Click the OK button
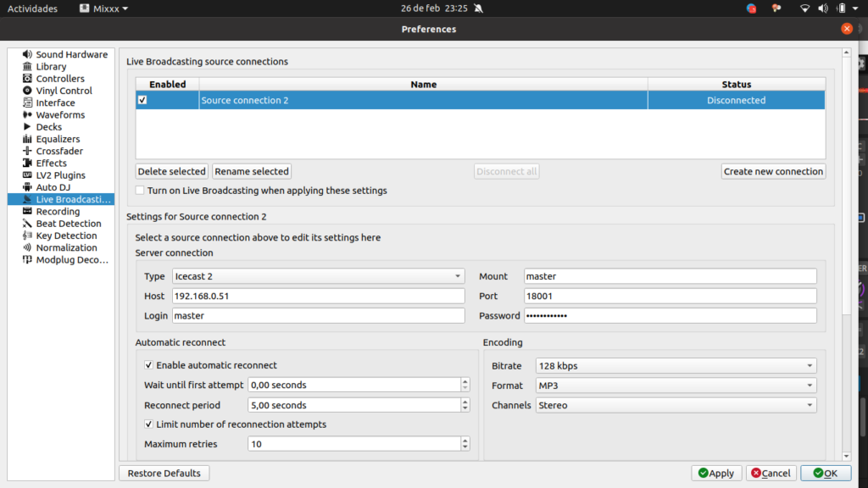This screenshot has height=488, width=868. (826, 473)
